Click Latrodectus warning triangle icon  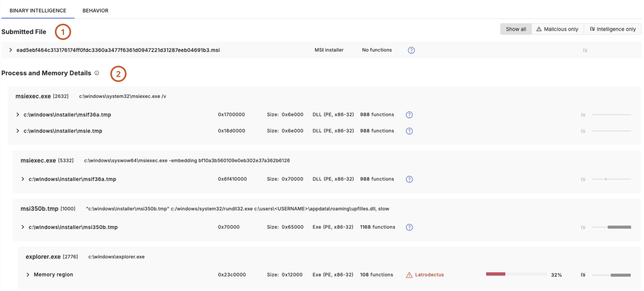click(409, 275)
